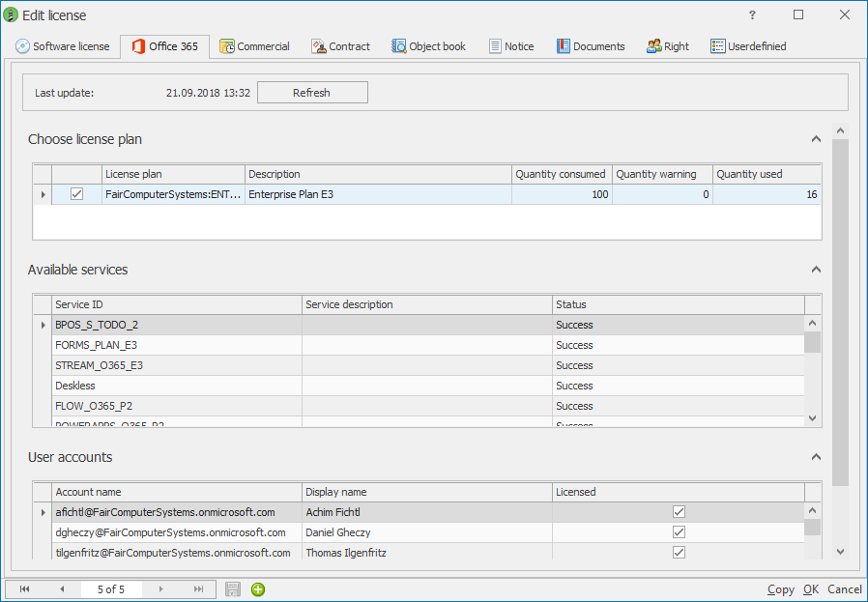Click the Cancel button
Image resolution: width=868 pixels, height=602 pixels.
pos(845,589)
